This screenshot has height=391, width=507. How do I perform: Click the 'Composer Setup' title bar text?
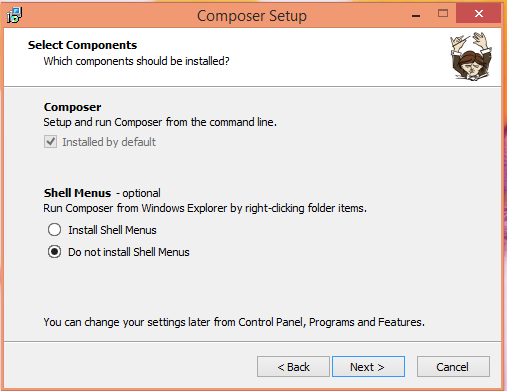[x=252, y=16]
